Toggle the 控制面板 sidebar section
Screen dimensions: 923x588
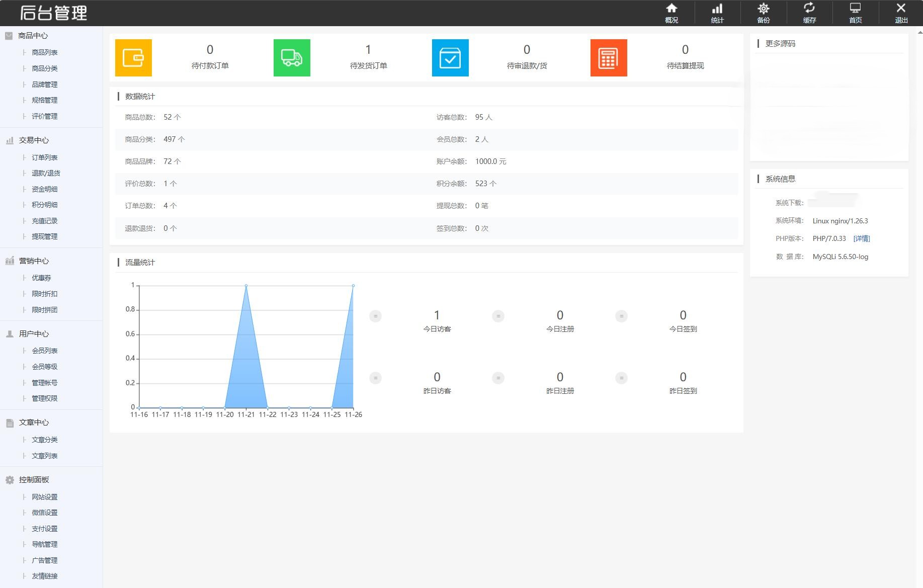tap(34, 480)
